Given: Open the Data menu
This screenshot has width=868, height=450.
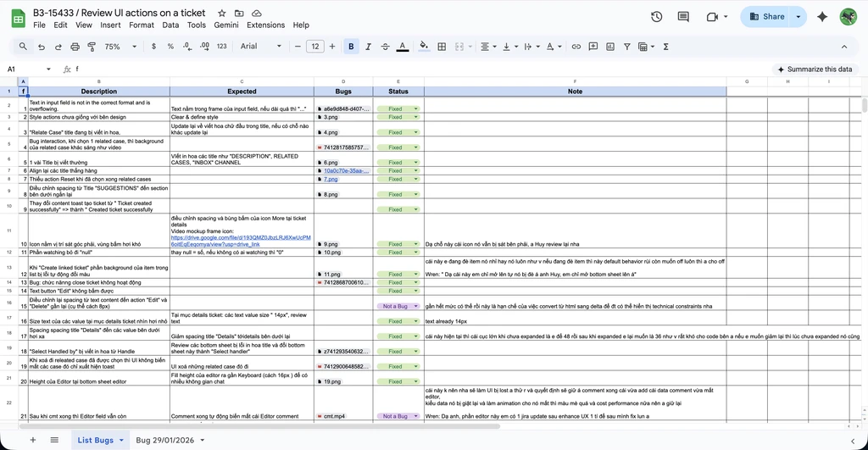Looking at the screenshot, I should pos(170,25).
